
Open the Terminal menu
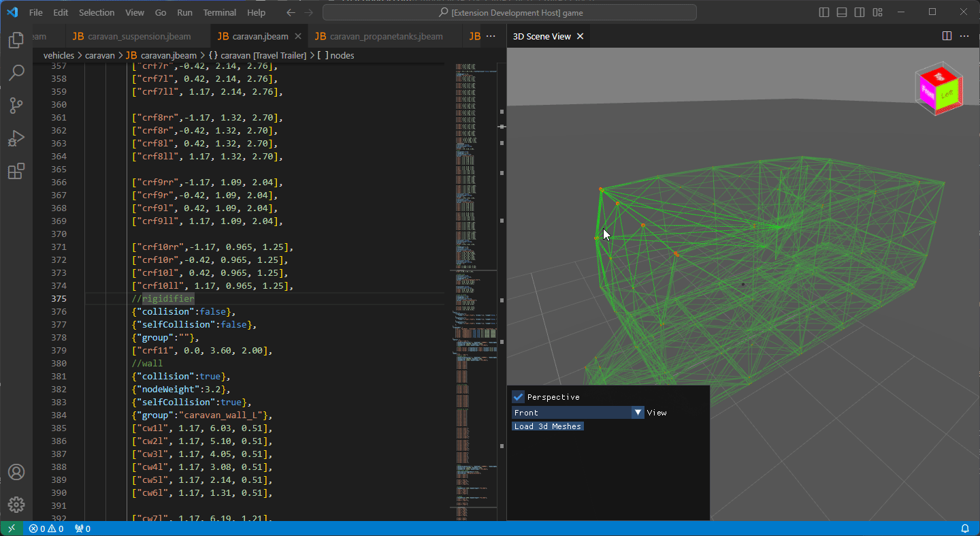pyautogui.click(x=220, y=12)
